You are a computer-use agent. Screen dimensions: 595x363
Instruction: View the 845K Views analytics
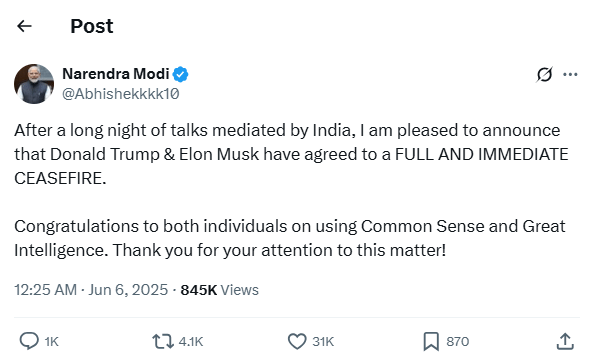pos(219,290)
